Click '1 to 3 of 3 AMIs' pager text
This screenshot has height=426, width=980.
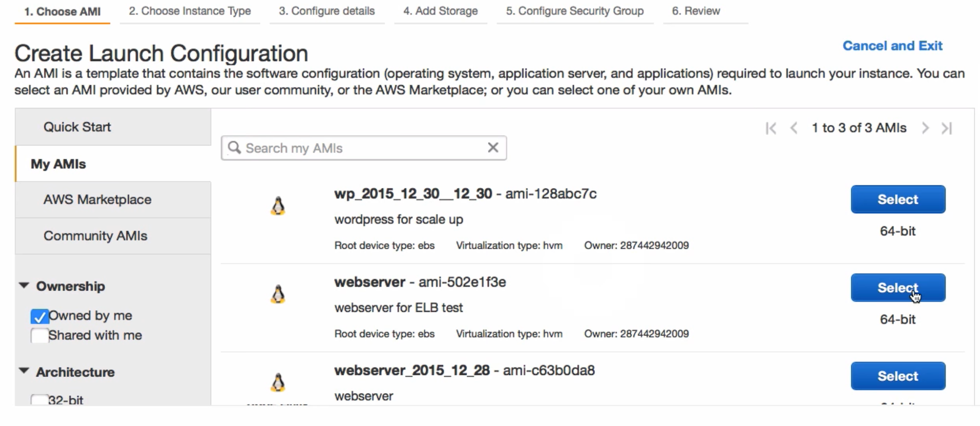click(x=859, y=128)
